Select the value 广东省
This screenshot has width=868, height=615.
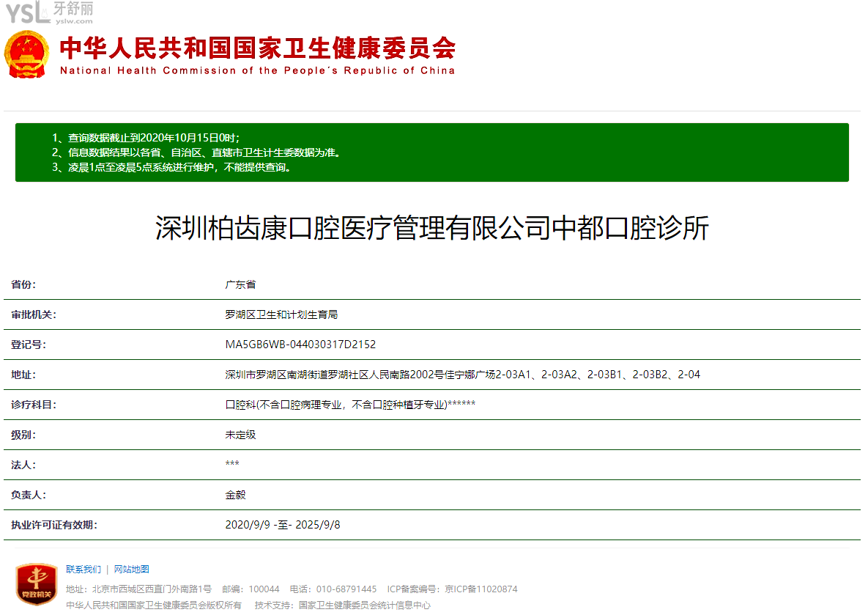(240, 284)
